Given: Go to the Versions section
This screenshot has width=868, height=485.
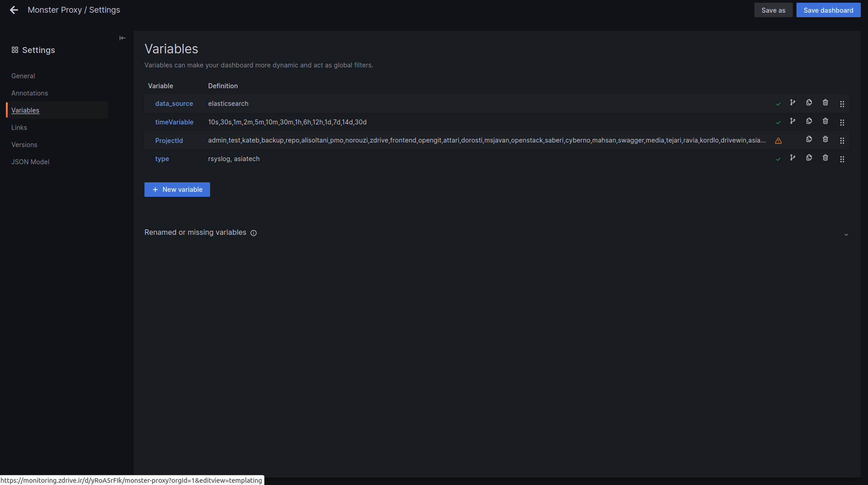Looking at the screenshot, I should (x=24, y=145).
